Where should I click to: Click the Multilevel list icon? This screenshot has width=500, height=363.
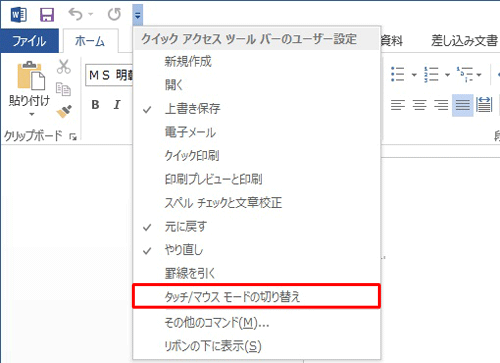[x=465, y=74]
